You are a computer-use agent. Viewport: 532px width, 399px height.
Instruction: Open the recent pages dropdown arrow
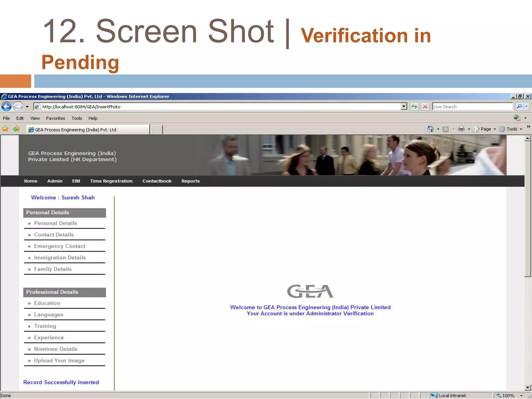click(x=27, y=107)
